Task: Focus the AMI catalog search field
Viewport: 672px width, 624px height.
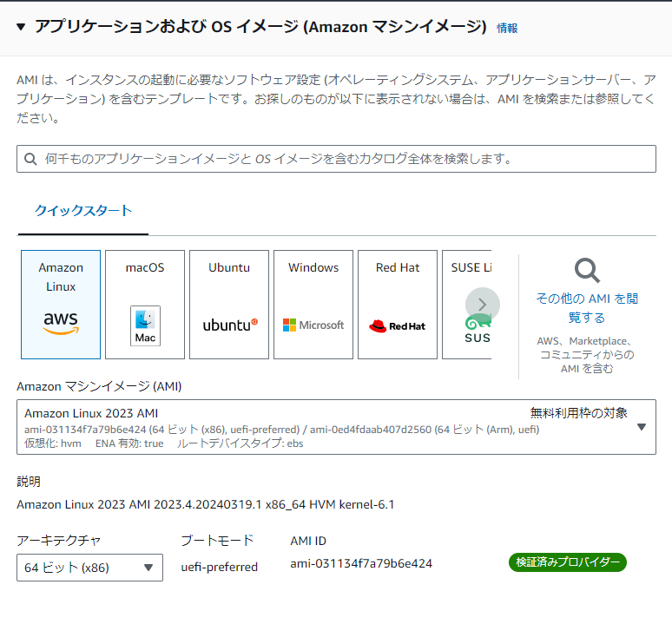Action: 336,159
